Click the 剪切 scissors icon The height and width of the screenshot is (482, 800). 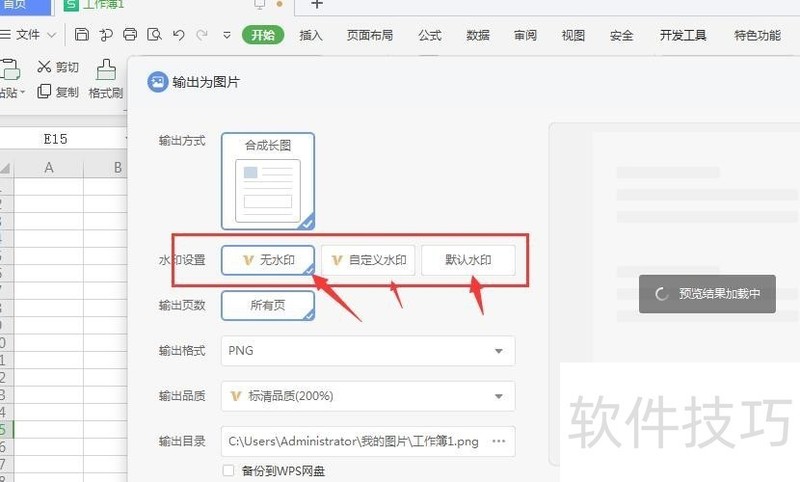coord(44,66)
